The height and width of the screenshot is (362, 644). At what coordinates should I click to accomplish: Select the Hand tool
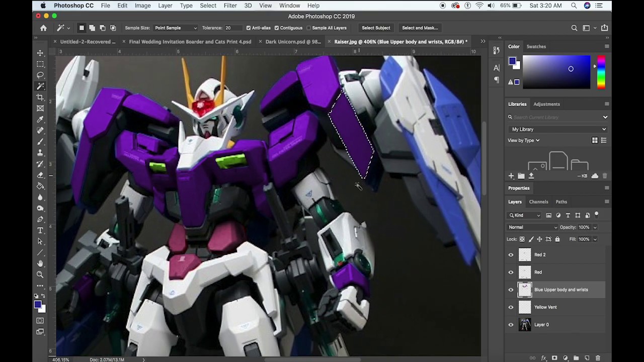(40, 263)
